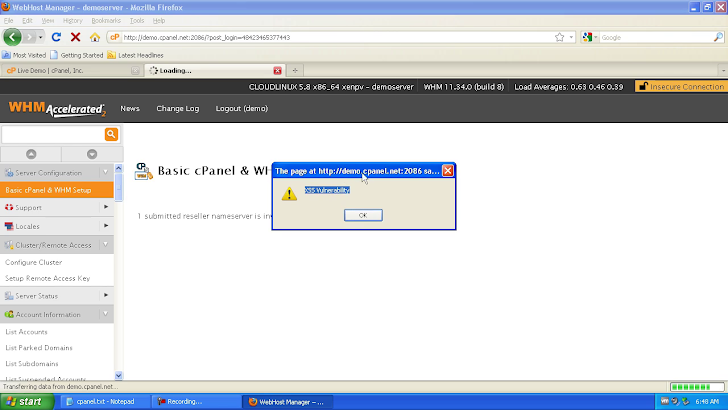Switch to cpanel.txt - Notepad in taskbar
728x410 pixels.
tap(105, 402)
